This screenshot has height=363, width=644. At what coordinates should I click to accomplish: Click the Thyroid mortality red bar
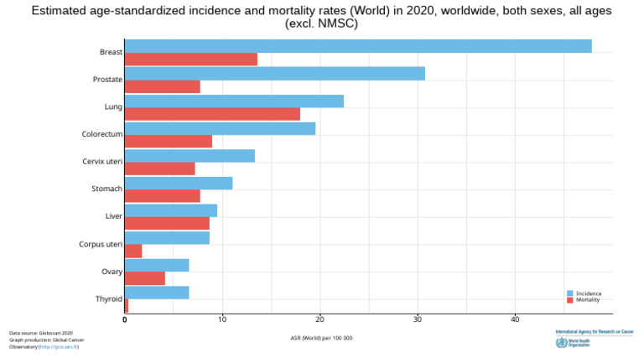[127, 306]
